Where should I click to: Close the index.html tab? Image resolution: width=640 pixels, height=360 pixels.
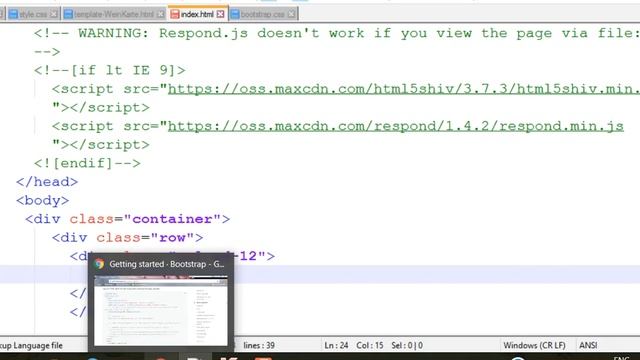pos(220,14)
